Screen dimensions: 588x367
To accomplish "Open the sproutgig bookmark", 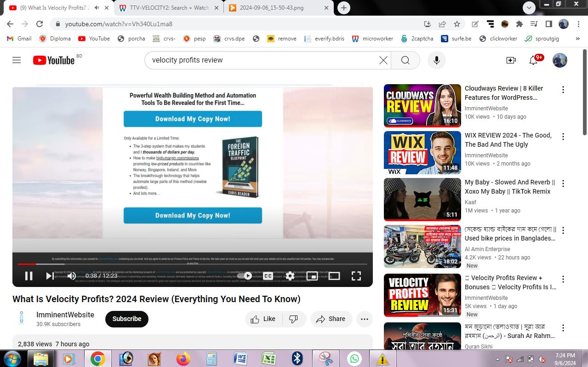I will point(542,39).
